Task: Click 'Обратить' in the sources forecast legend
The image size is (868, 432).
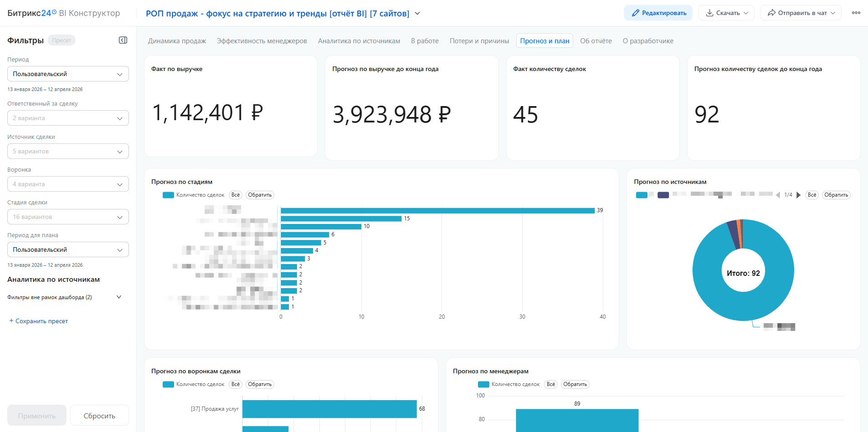Action: [836, 195]
